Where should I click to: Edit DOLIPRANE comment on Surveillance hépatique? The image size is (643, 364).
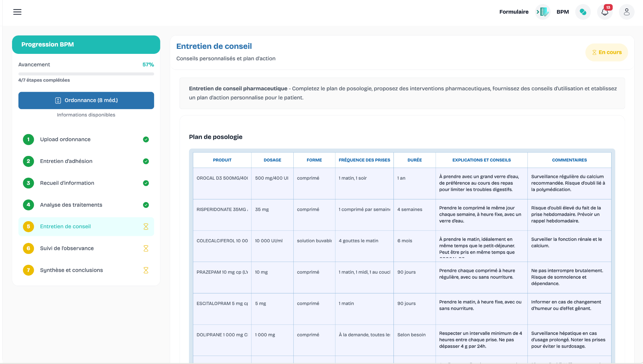pos(569,340)
